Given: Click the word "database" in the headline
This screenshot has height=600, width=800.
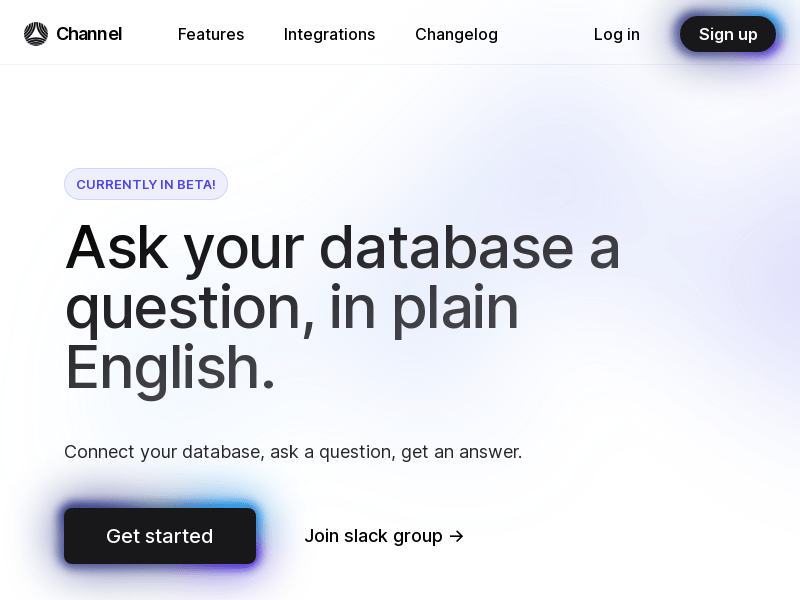Looking at the screenshot, I should [x=446, y=247].
